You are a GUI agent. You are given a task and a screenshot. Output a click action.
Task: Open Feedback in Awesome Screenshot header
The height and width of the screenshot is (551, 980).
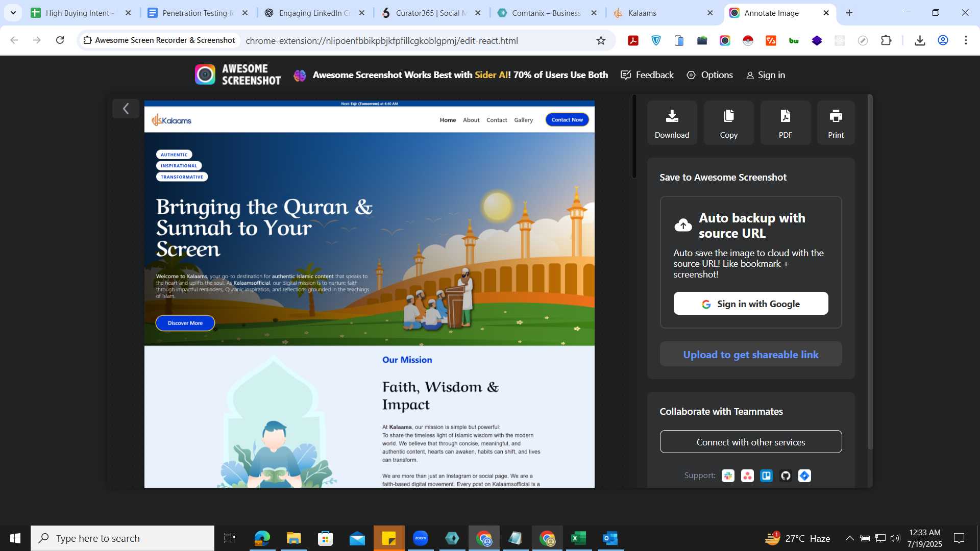click(x=647, y=75)
